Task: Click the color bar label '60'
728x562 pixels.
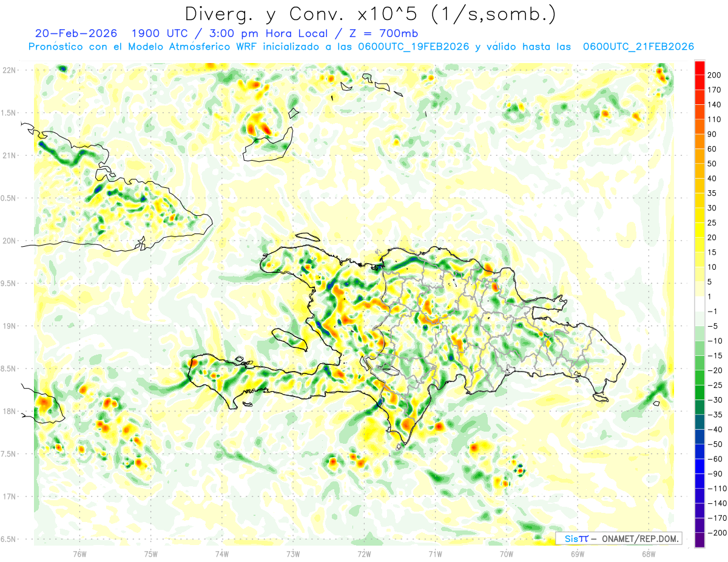Action: [x=713, y=149]
